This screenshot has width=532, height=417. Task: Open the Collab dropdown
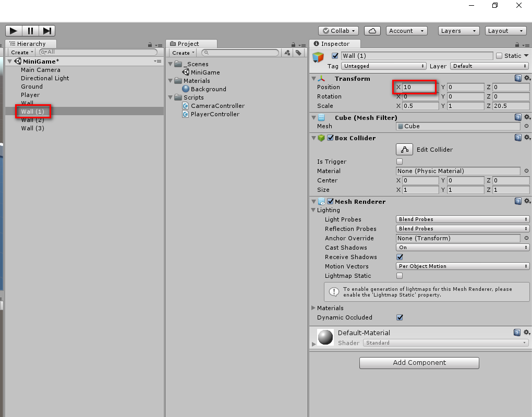(x=338, y=31)
